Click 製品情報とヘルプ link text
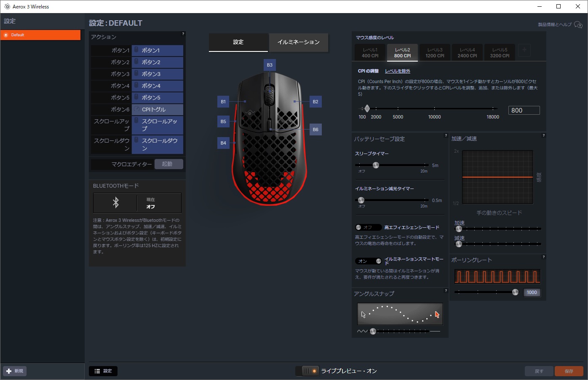 tap(554, 25)
